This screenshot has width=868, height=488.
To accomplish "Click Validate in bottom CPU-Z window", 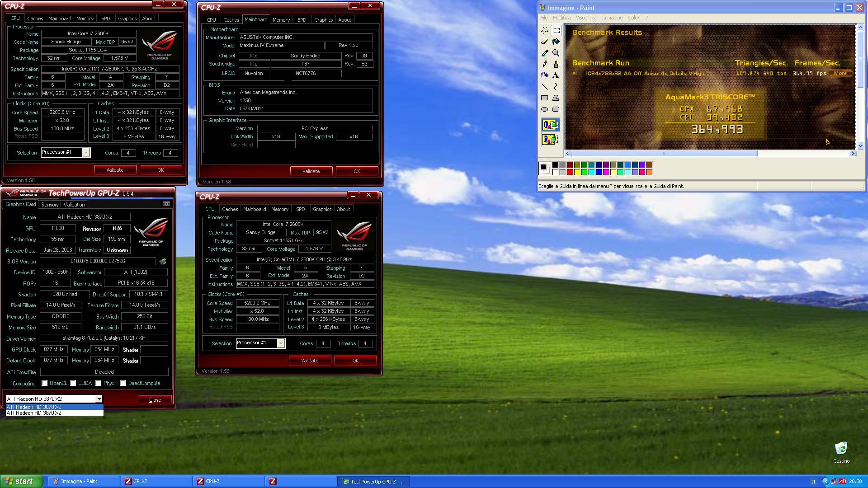I will pos(310,361).
